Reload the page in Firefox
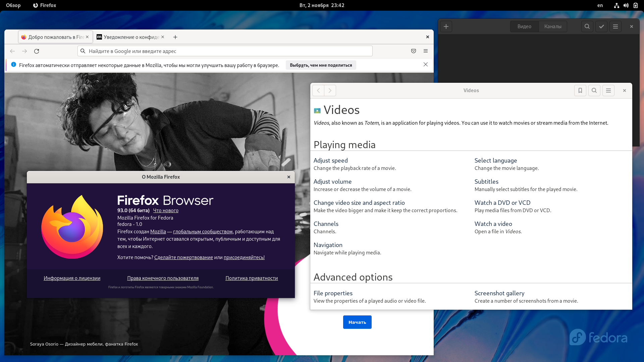Viewport: 644px width, 362px height. click(x=37, y=51)
